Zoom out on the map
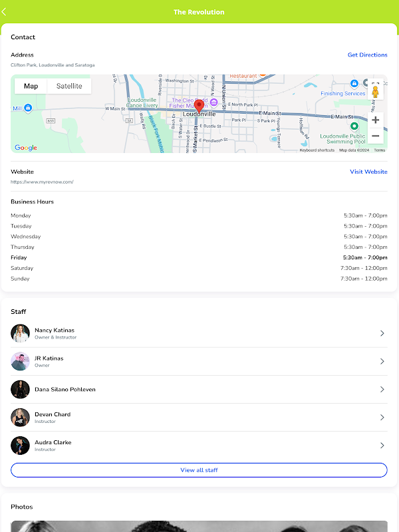This screenshot has height=532, width=399. pyautogui.click(x=375, y=136)
